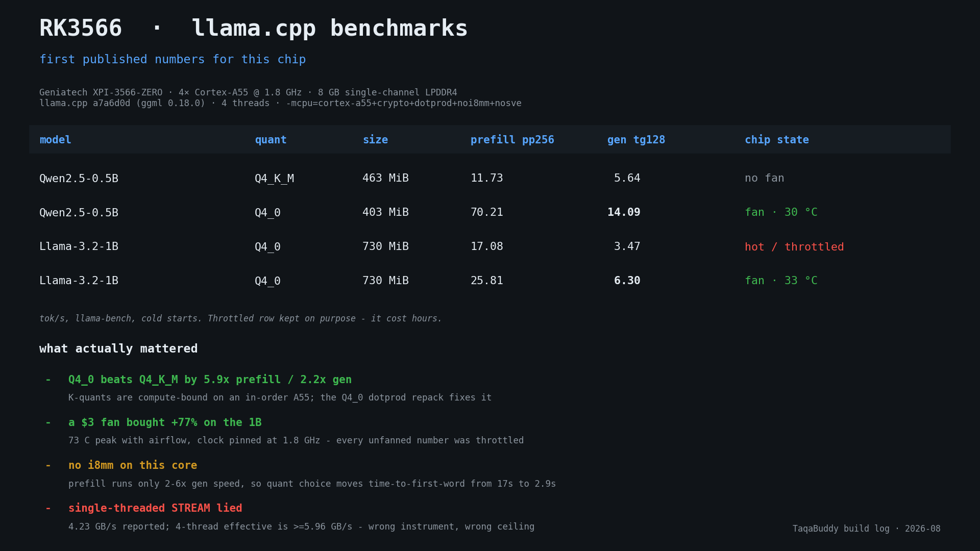The width and height of the screenshot is (980, 551).
Task: Click 'no i8mm on this core' heading
Action: coord(133,465)
